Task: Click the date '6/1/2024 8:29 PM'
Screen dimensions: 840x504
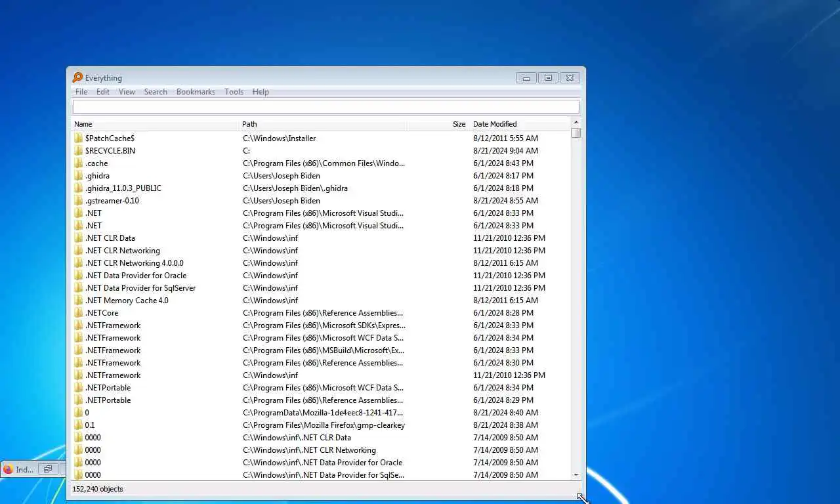Action: click(x=503, y=400)
